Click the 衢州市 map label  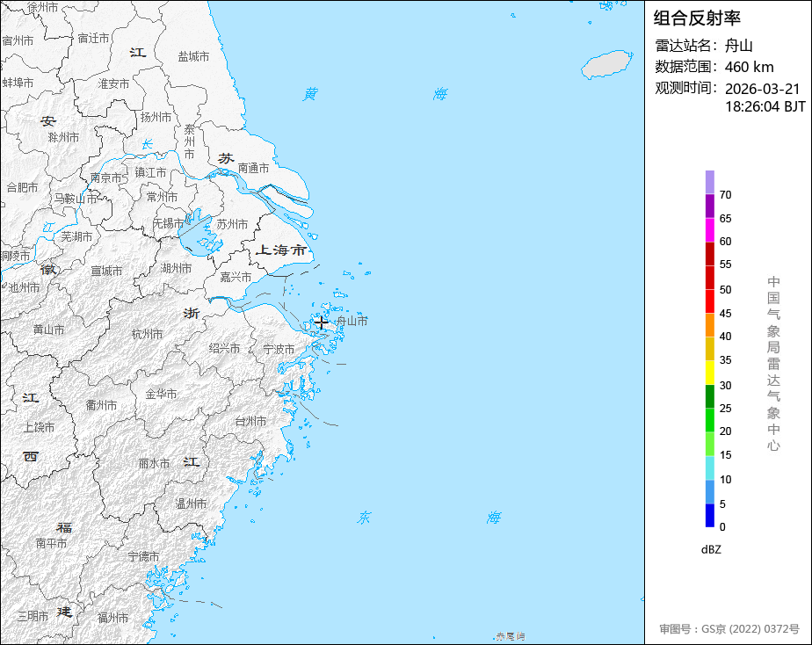(x=101, y=405)
